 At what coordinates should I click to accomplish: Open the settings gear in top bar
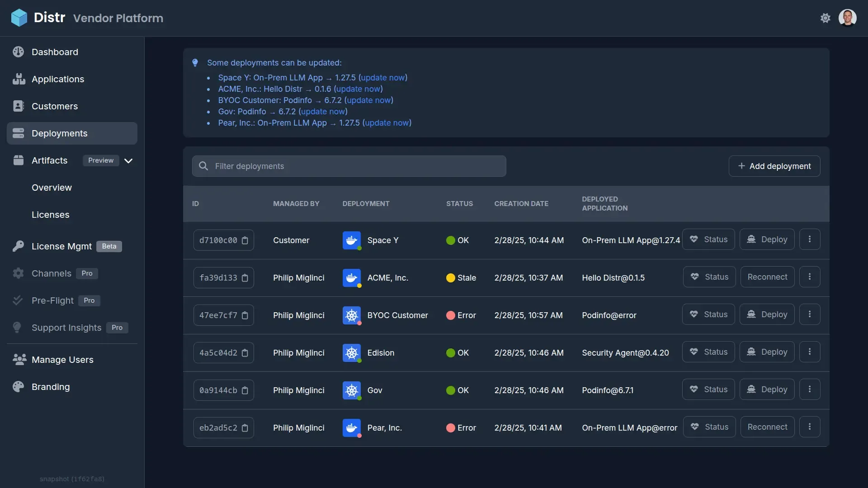(x=826, y=18)
